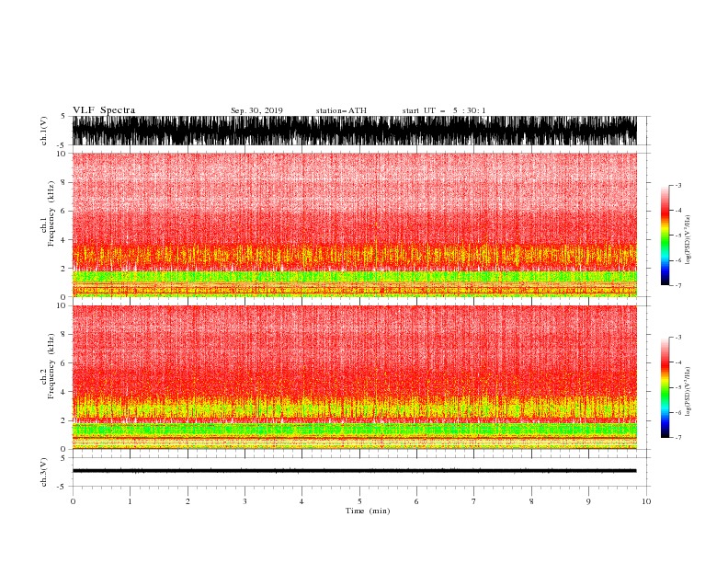This screenshot has height=563, width=728.
Task: Click the ch.2 PSD color scale bar
Action: (665, 387)
